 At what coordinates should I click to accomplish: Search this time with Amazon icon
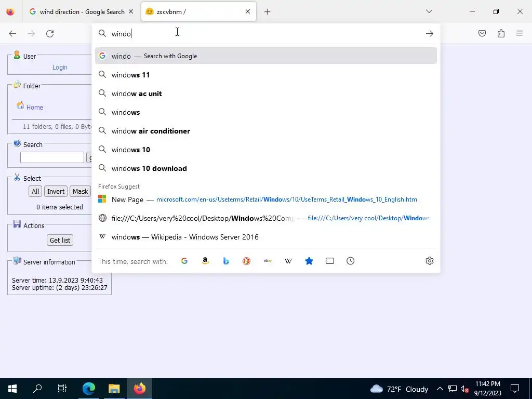[x=205, y=261]
